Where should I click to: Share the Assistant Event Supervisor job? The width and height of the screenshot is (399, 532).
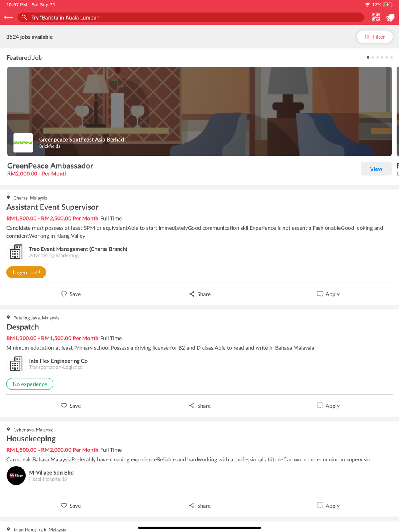click(199, 294)
